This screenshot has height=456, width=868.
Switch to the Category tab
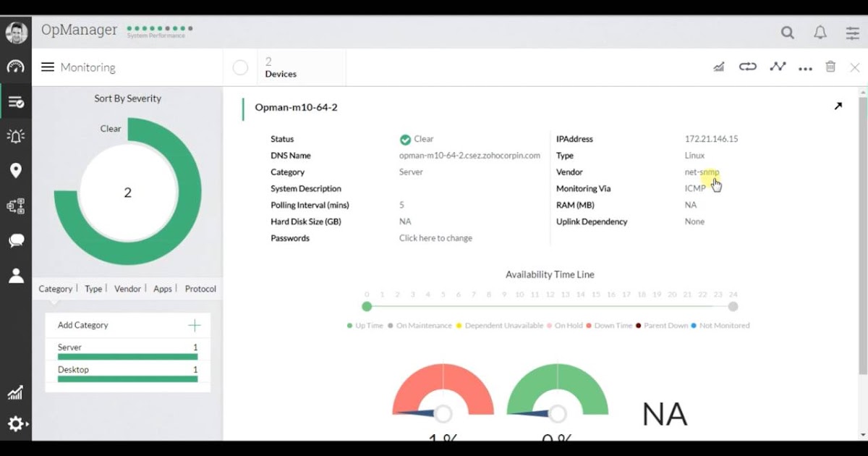[x=56, y=289]
